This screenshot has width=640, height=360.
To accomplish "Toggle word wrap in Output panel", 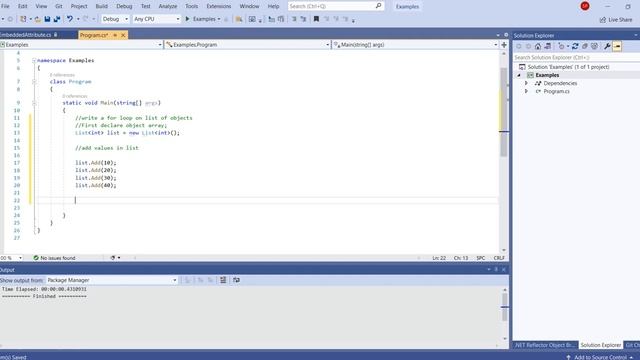I will coord(236,280).
